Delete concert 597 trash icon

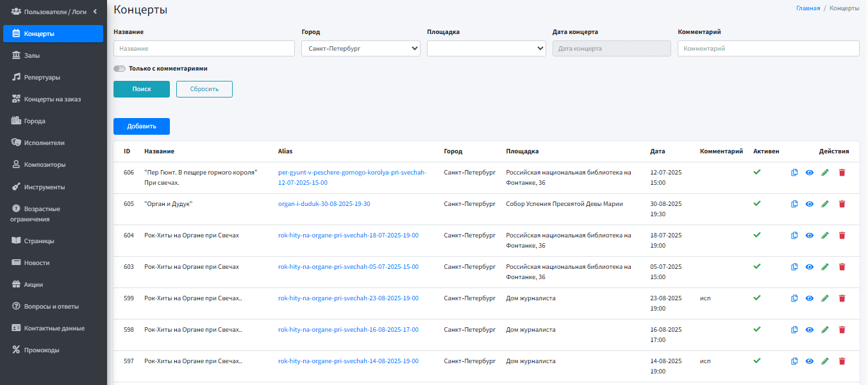click(x=842, y=361)
